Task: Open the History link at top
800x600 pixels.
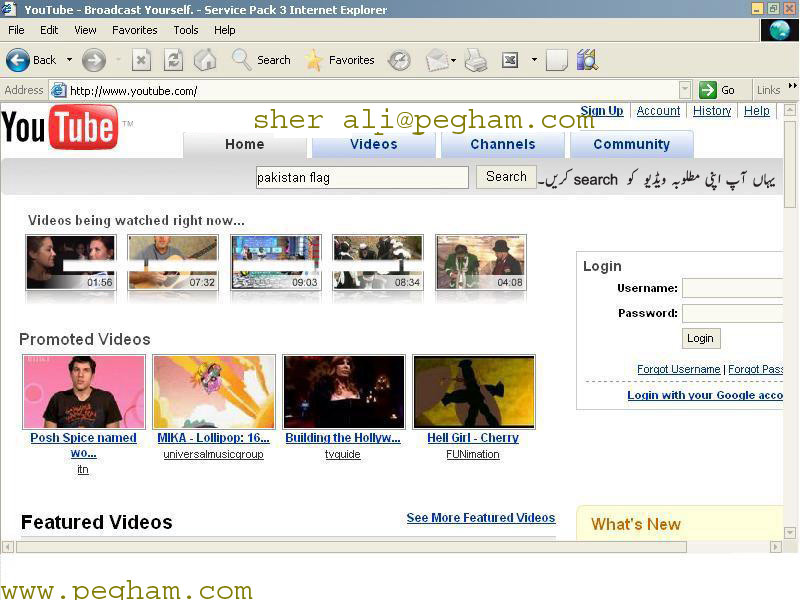Action: [712, 111]
